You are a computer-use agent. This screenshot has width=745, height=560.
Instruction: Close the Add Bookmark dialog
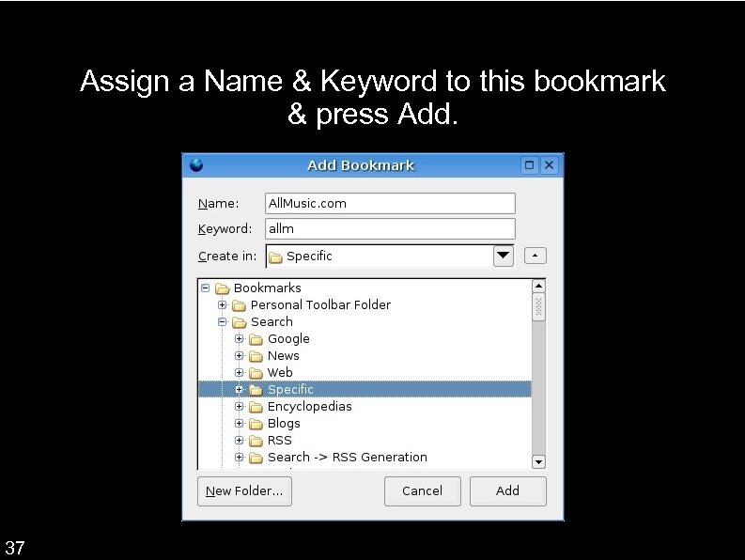tap(549, 165)
